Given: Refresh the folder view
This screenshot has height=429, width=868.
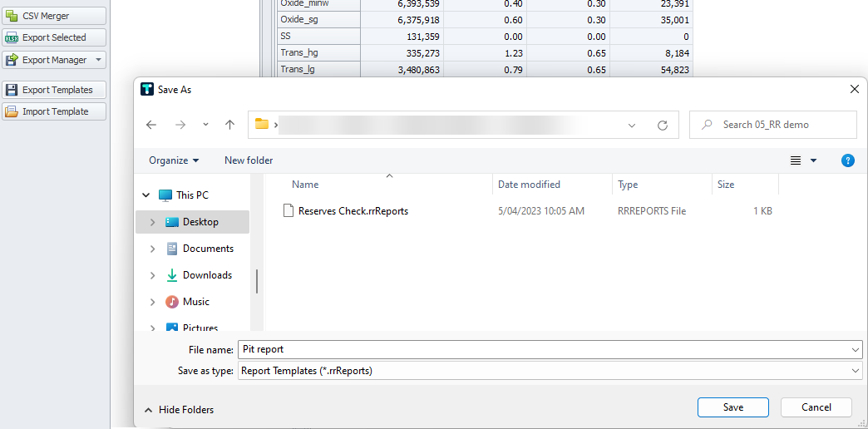Looking at the screenshot, I should point(662,125).
